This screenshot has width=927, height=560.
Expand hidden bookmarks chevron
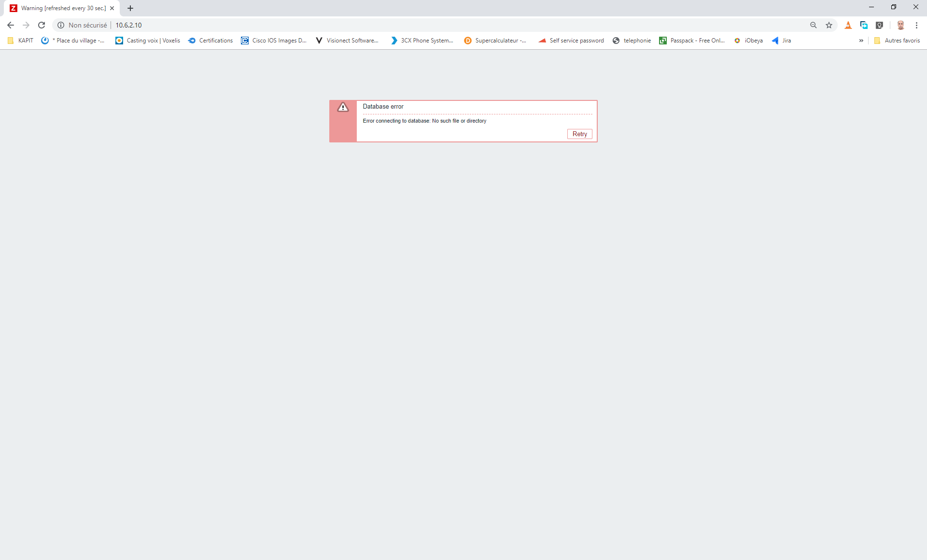[861, 41]
